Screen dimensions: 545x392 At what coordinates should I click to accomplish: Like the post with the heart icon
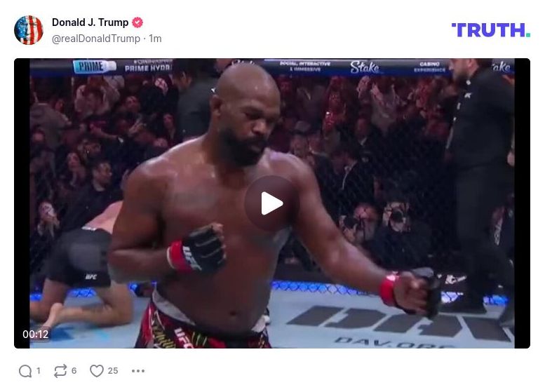point(97,371)
